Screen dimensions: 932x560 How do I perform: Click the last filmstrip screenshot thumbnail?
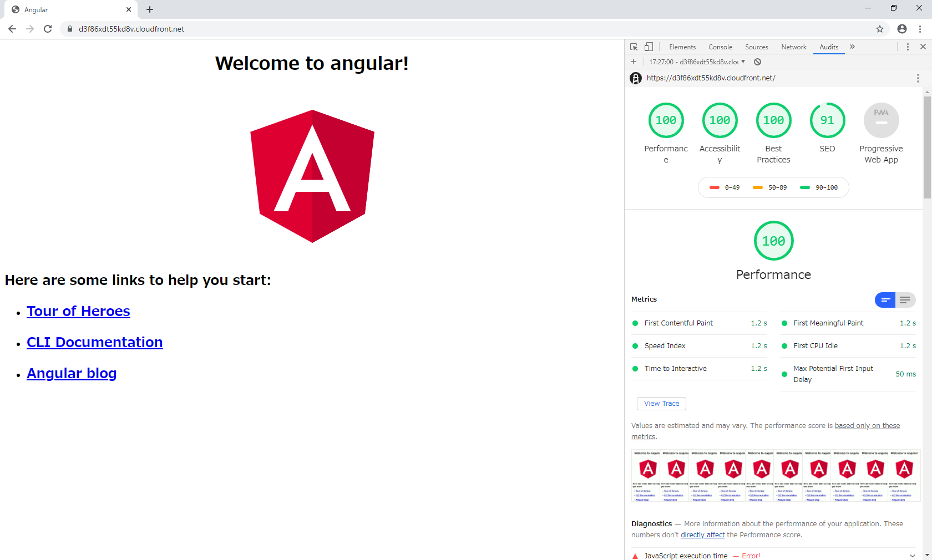tap(904, 476)
